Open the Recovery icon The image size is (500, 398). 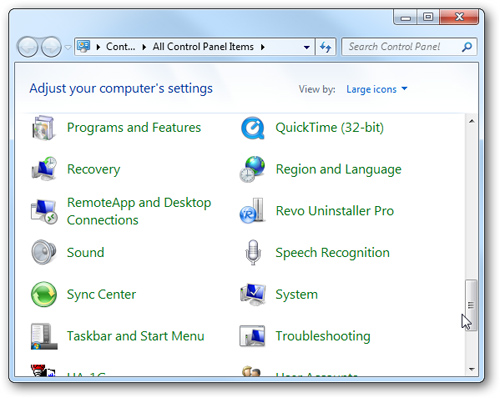tap(43, 169)
